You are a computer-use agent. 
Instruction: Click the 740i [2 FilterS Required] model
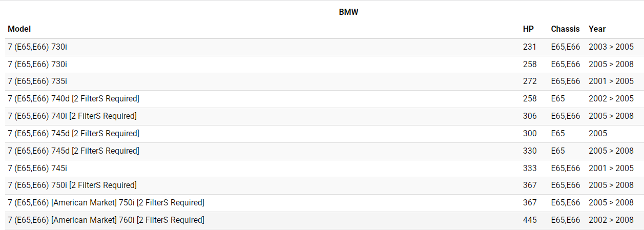[72, 116]
